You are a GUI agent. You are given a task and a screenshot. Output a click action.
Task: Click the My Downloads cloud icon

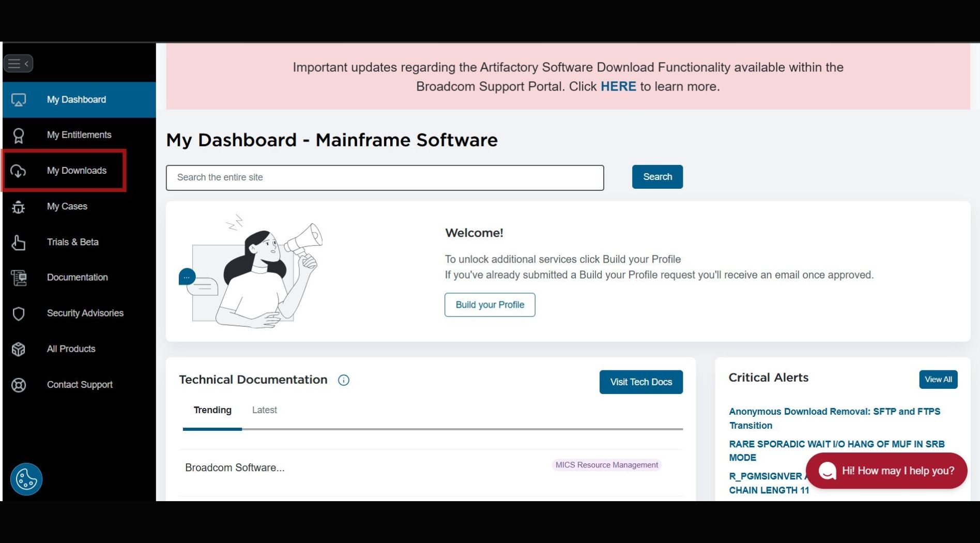(18, 171)
